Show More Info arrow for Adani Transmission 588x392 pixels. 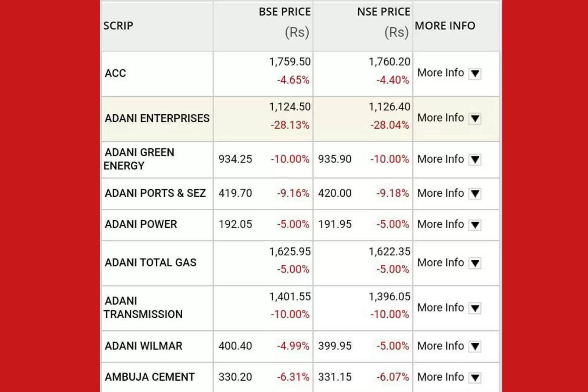point(475,308)
